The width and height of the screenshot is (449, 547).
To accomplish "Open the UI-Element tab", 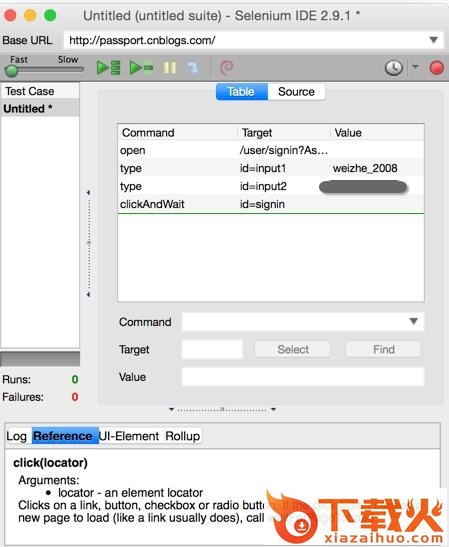I will pos(129,436).
